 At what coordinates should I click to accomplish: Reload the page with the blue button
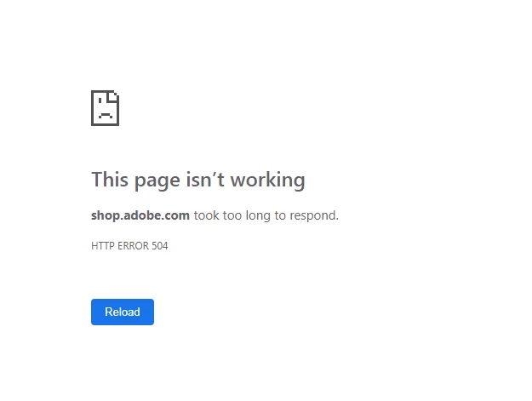click(x=123, y=312)
